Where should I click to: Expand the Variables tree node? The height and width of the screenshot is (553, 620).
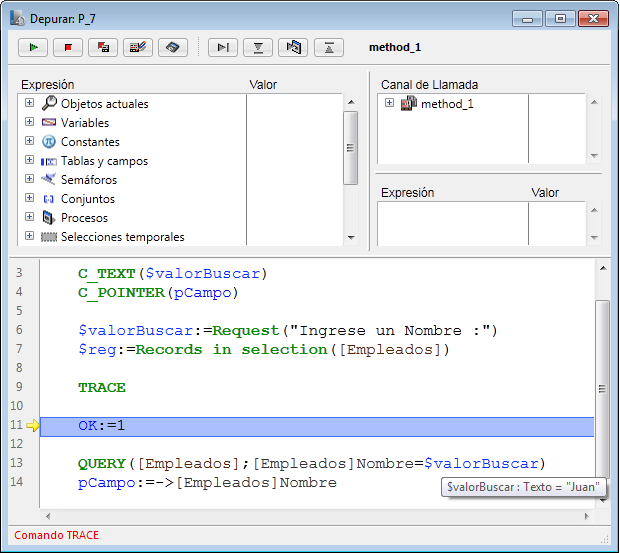coord(29,123)
